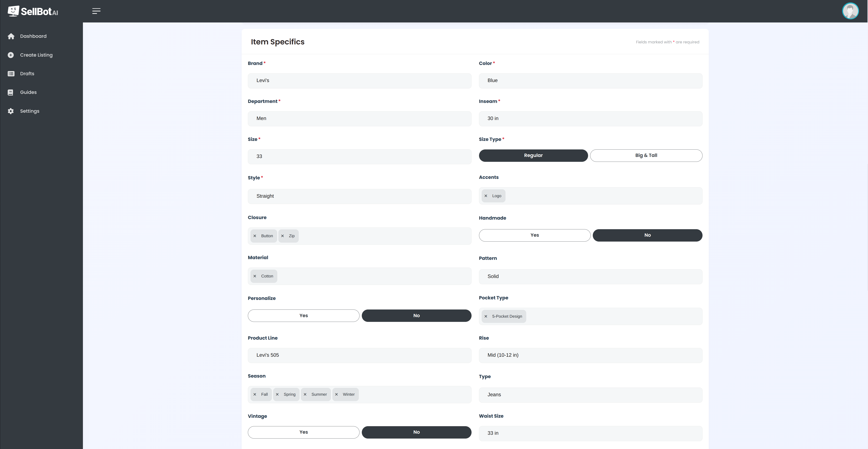Viewport: 868px width, 449px height.
Task: Open the Department dropdown showing Men
Action: tap(359, 119)
